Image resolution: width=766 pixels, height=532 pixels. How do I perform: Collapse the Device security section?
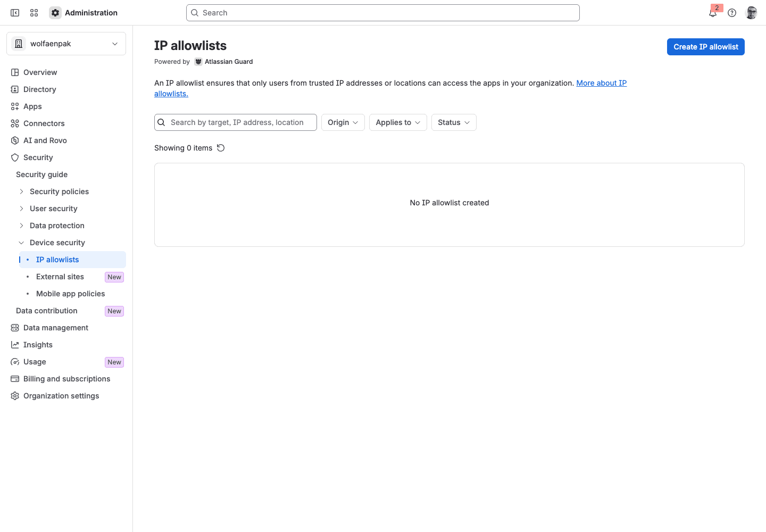pyautogui.click(x=21, y=243)
